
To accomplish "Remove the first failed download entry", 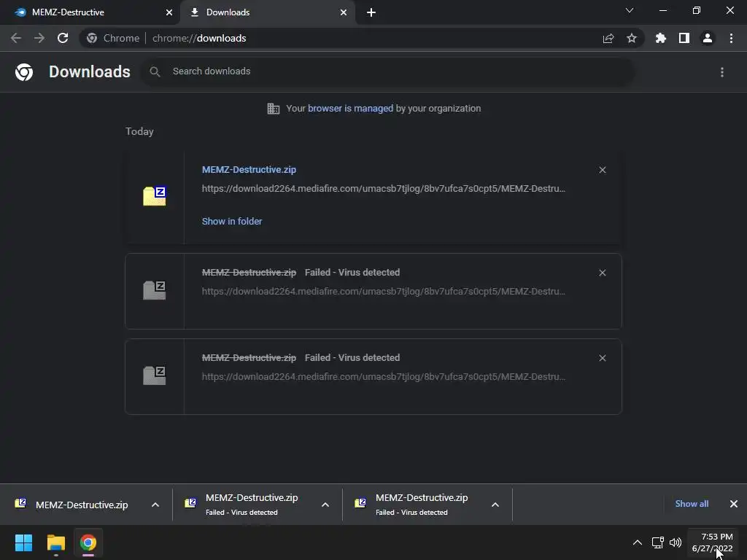I will coord(603,273).
